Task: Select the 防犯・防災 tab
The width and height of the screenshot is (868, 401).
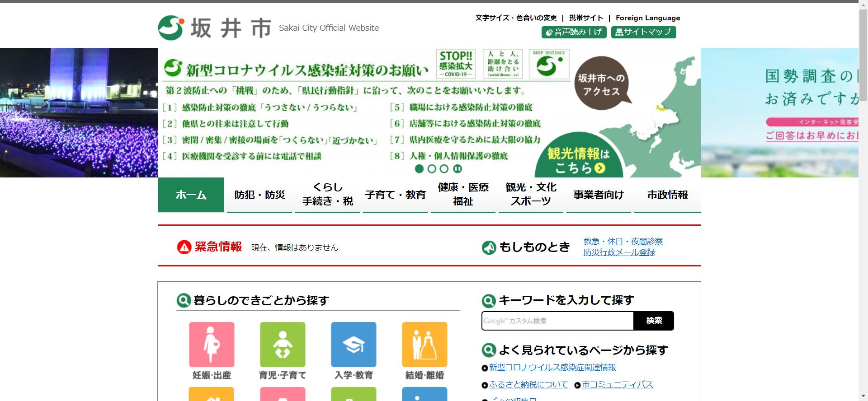Action: tap(259, 195)
